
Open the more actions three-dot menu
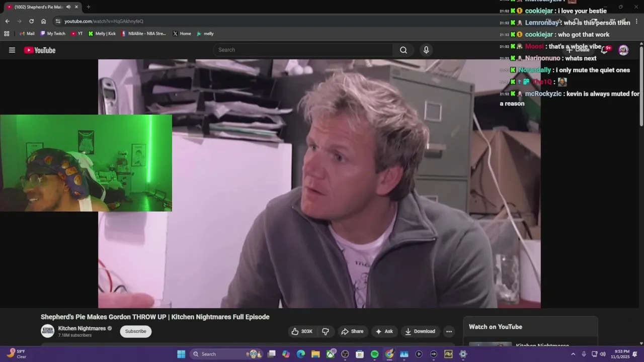449,331
